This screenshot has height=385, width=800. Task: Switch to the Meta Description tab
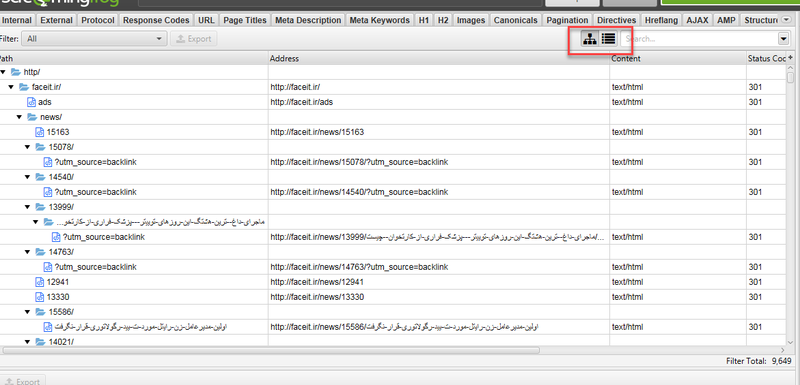[x=308, y=20]
